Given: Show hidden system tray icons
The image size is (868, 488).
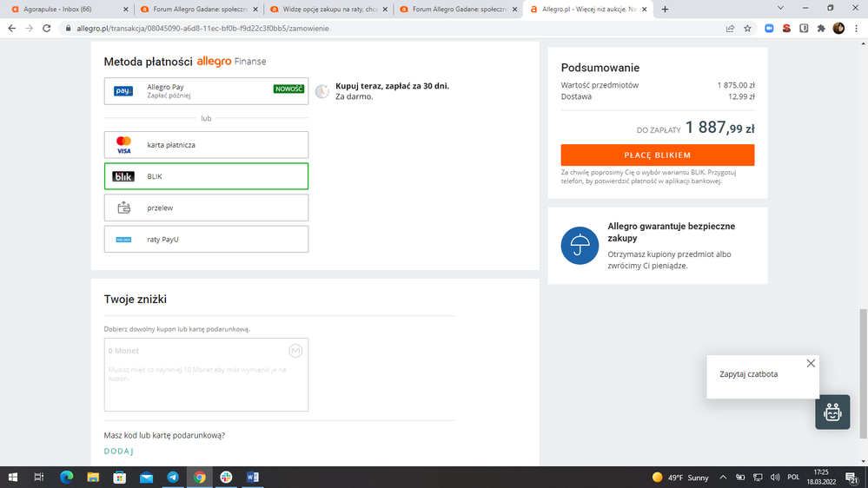Looking at the screenshot, I should point(723,478).
